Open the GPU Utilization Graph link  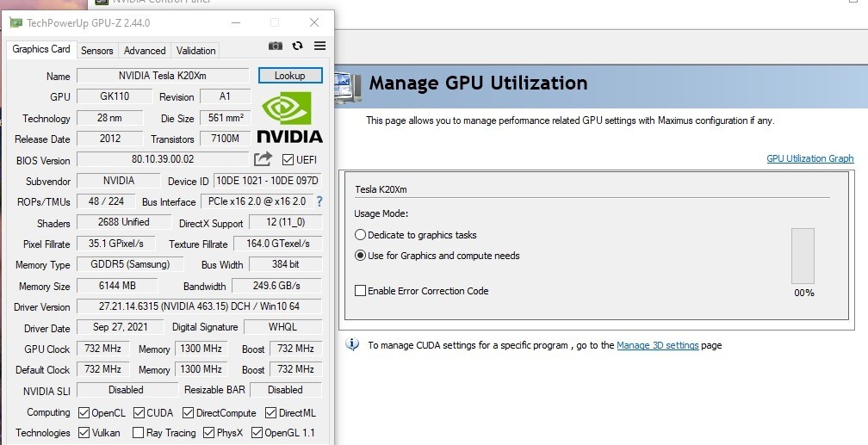pos(809,158)
